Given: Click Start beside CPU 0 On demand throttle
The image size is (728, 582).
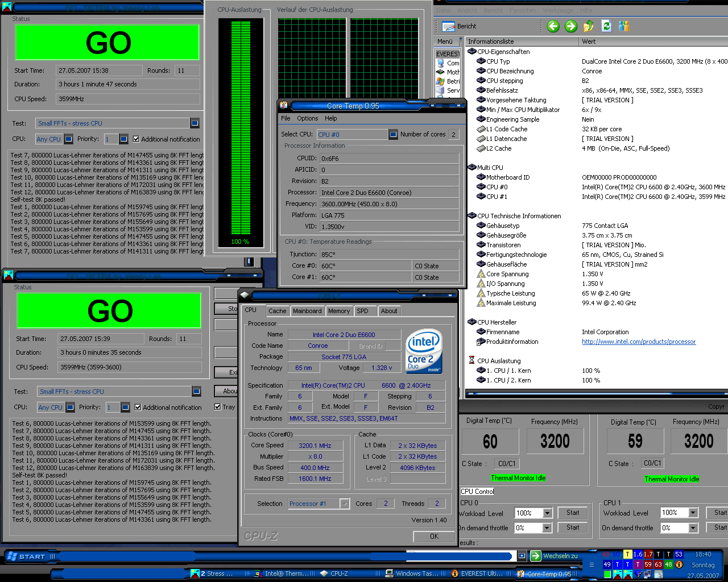Looking at the screenshot, I should (573, 527).
